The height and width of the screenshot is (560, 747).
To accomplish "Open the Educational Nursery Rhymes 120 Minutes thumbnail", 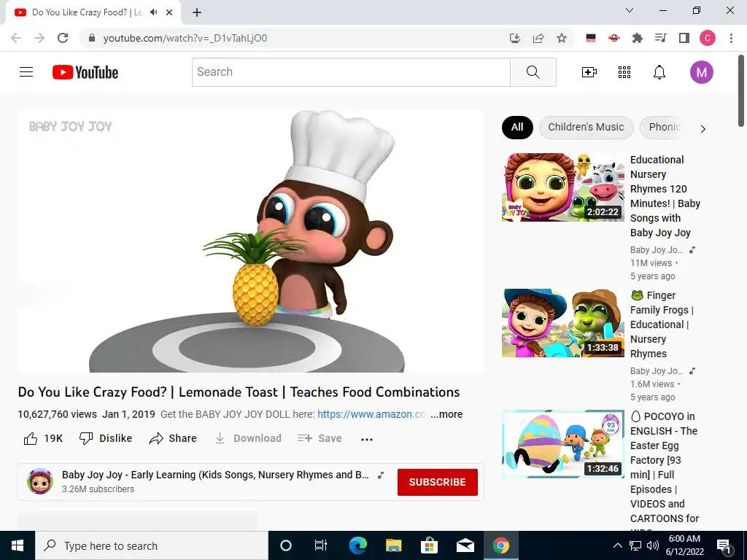I will coord(562,187).
